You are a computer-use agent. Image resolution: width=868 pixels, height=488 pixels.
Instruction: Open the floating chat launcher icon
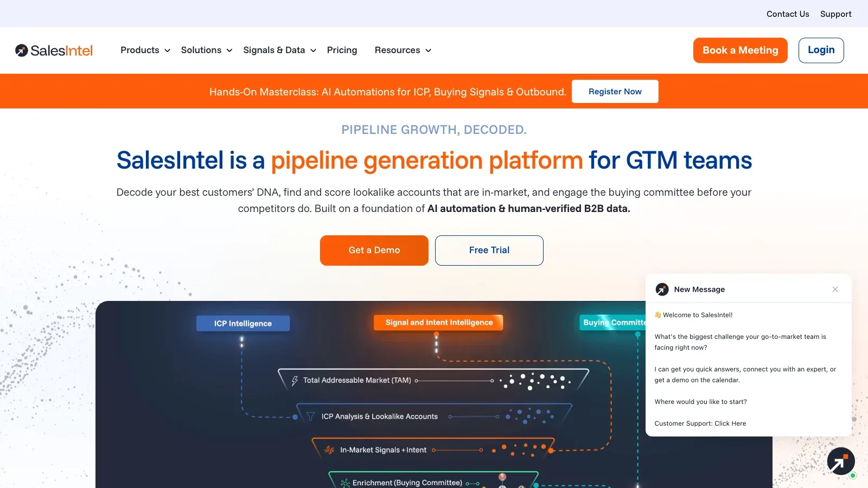841,461
